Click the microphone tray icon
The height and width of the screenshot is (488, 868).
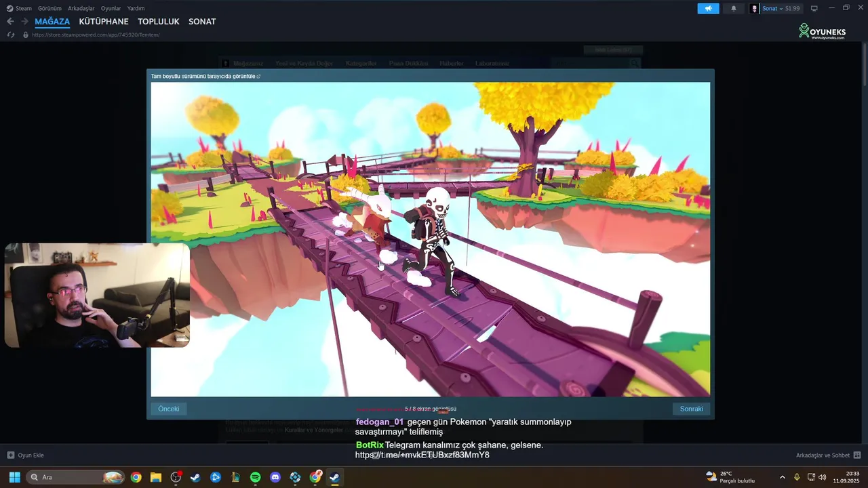797,477
